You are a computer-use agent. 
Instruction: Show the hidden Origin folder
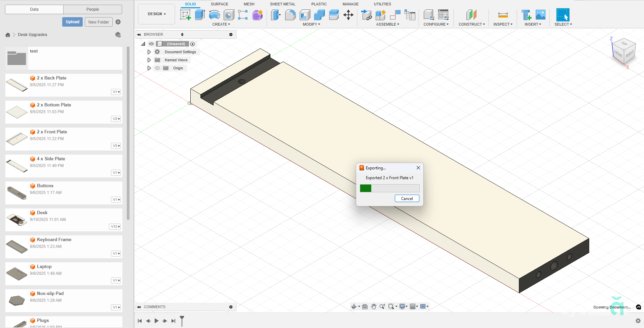[157, 68]
